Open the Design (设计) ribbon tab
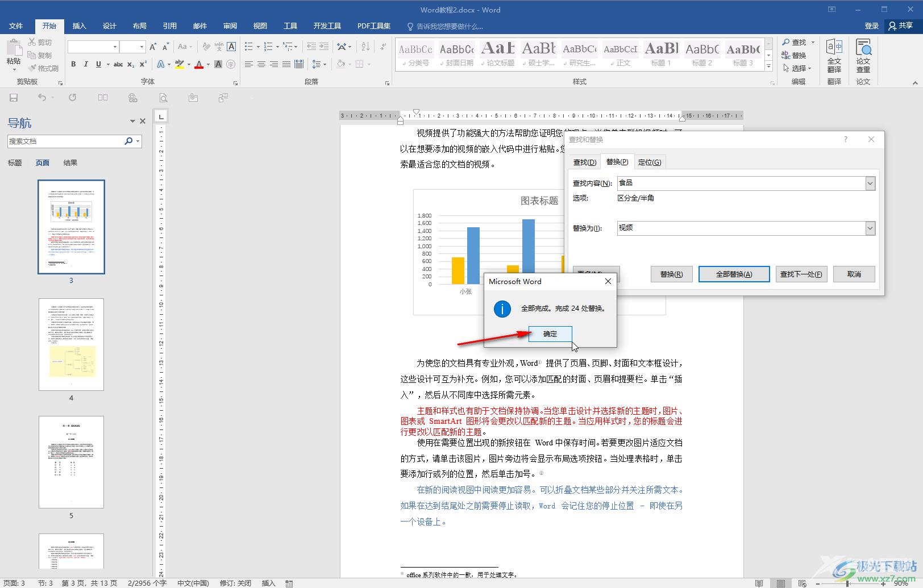The image size is (923, 588). (x=109, y=26)
